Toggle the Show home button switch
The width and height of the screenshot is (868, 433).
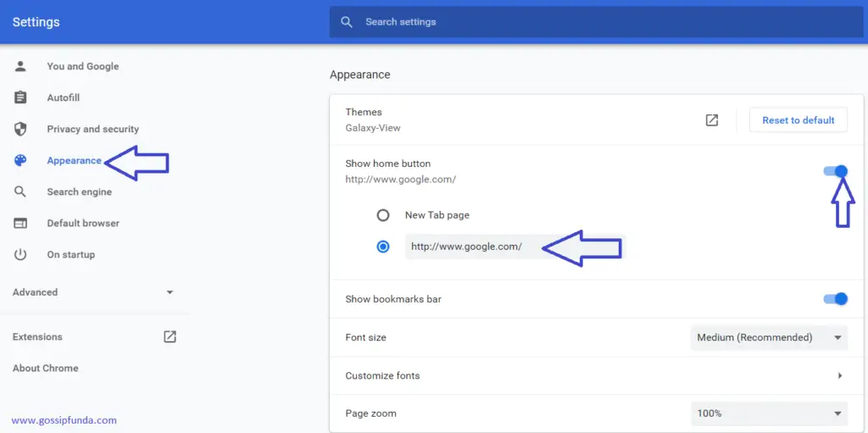tap(835, 171)
